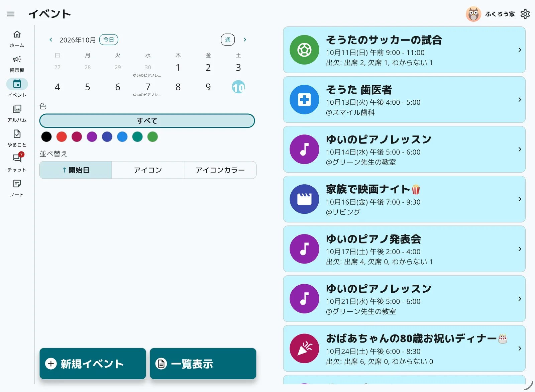The image size is (535, 392).
Task: Expand ゆいのピアノ発表会 chevron
Action: [520, 249]
